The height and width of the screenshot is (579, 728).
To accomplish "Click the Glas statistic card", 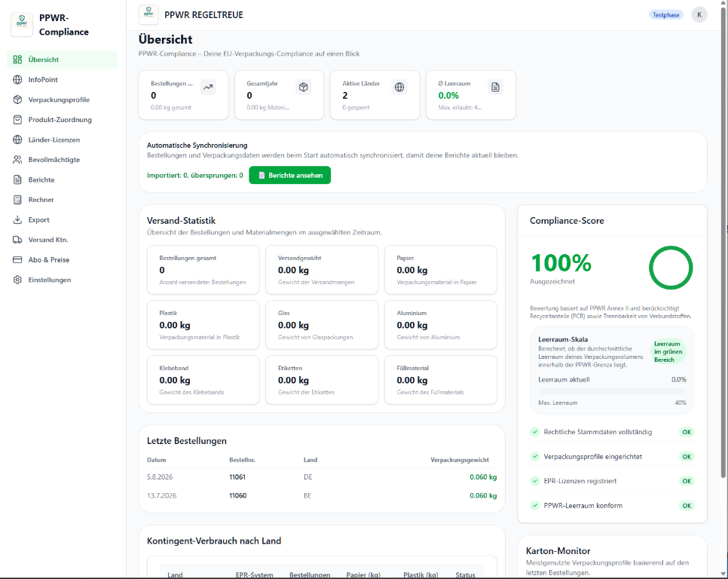I will (x=322, y=324).
